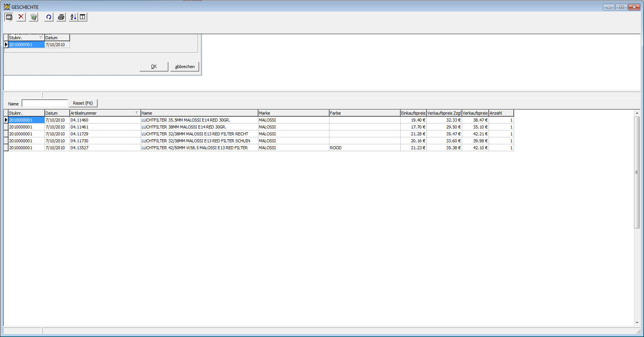Click the A-Z sort icon
Image resolution: width=644 pixels, height=337 pixels.
click(x=73, y=17)
